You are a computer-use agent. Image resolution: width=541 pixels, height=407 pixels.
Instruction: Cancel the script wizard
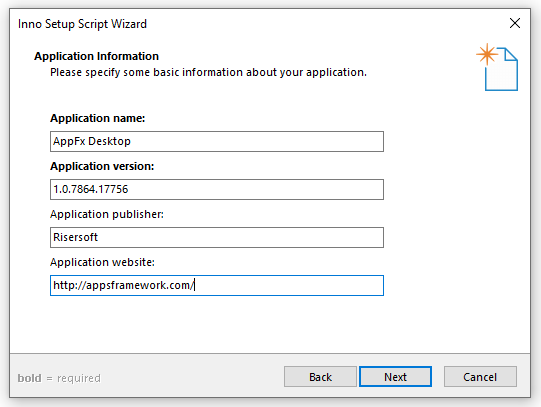click(x=480, y=377)
